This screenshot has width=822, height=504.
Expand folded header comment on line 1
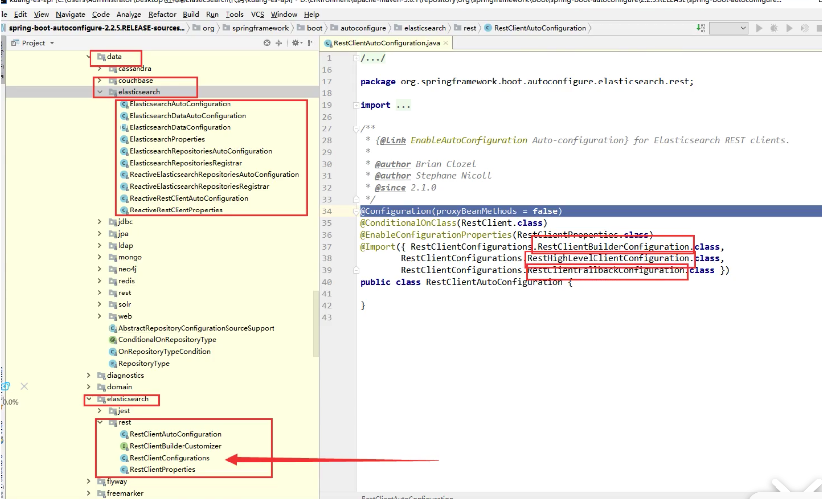coord(356,58)
